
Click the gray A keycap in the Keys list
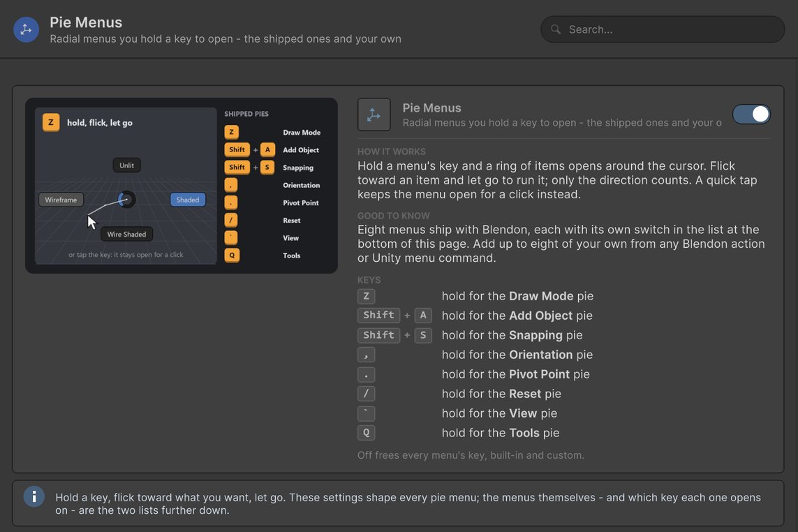tap(423, 316)
